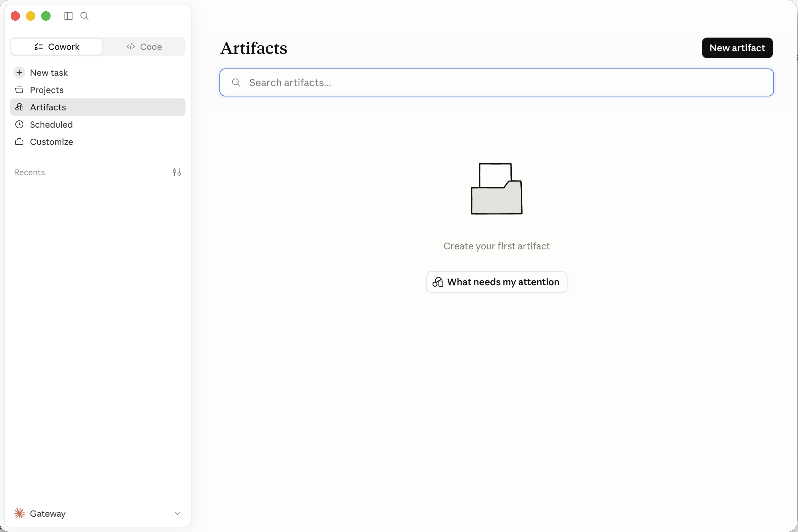
Task: Switch to the Code tab
Action: tap(144, 47)
